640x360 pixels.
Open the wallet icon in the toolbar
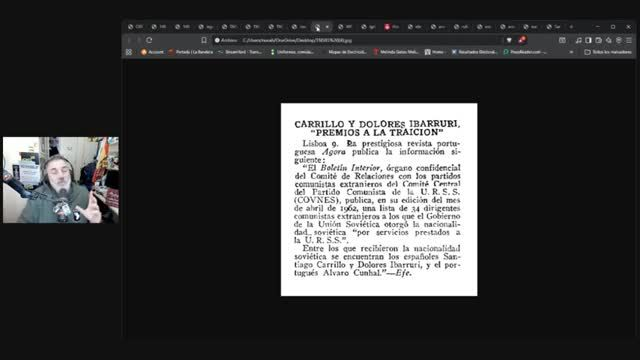click(x=598, y=40)
